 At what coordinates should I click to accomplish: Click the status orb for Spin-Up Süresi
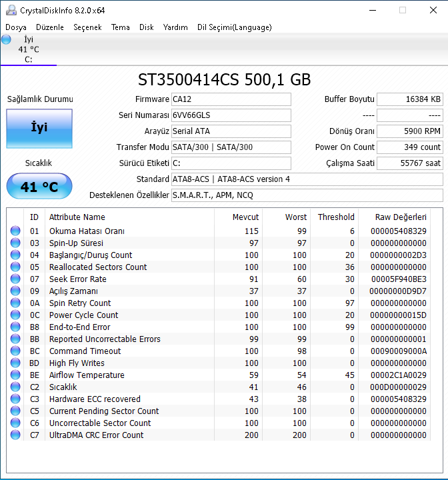coord(15,243)
